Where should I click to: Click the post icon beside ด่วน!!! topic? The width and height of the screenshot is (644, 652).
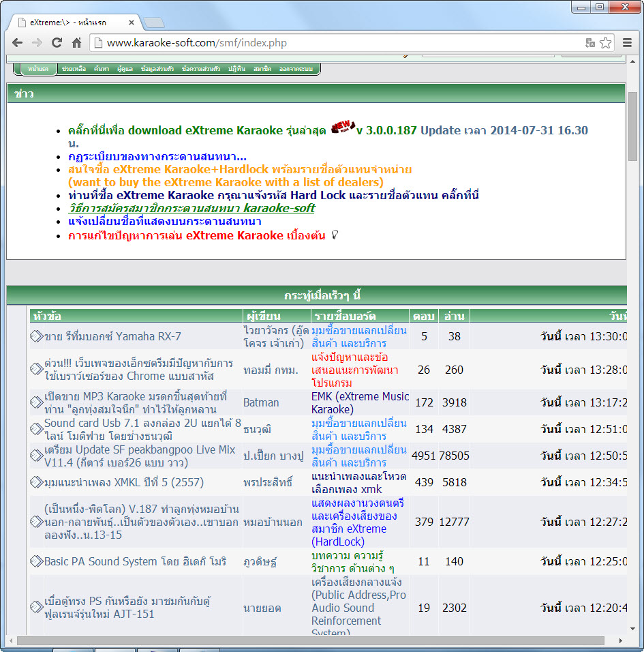[x=37, y=369]
